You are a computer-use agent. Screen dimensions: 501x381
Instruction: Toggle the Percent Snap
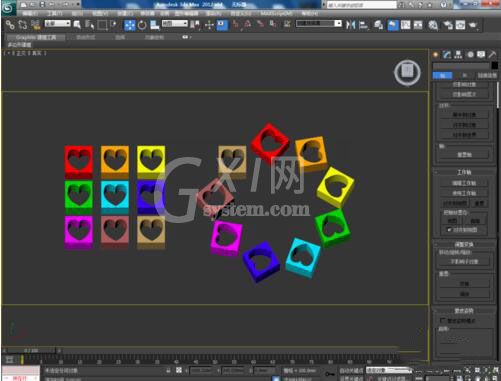(x=260, y=24)
